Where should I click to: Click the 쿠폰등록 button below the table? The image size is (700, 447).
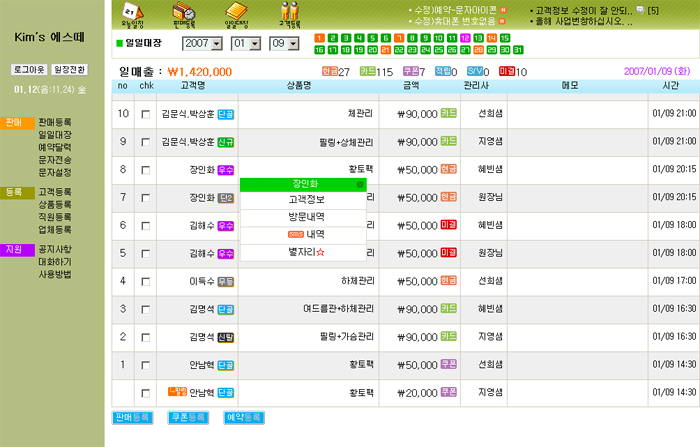[186, 415]
